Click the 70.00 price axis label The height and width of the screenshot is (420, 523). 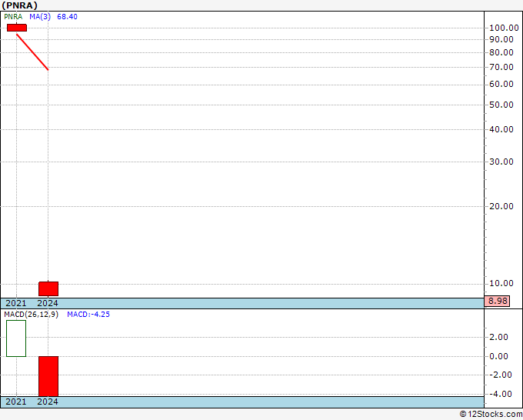pyautogui.click(x=501, y=67)
